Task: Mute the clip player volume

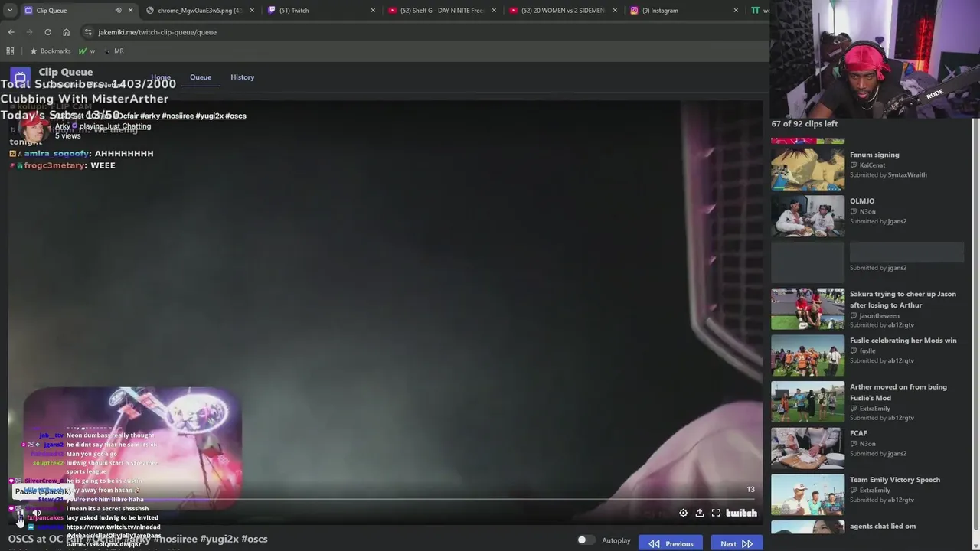Action: [36, 513]
